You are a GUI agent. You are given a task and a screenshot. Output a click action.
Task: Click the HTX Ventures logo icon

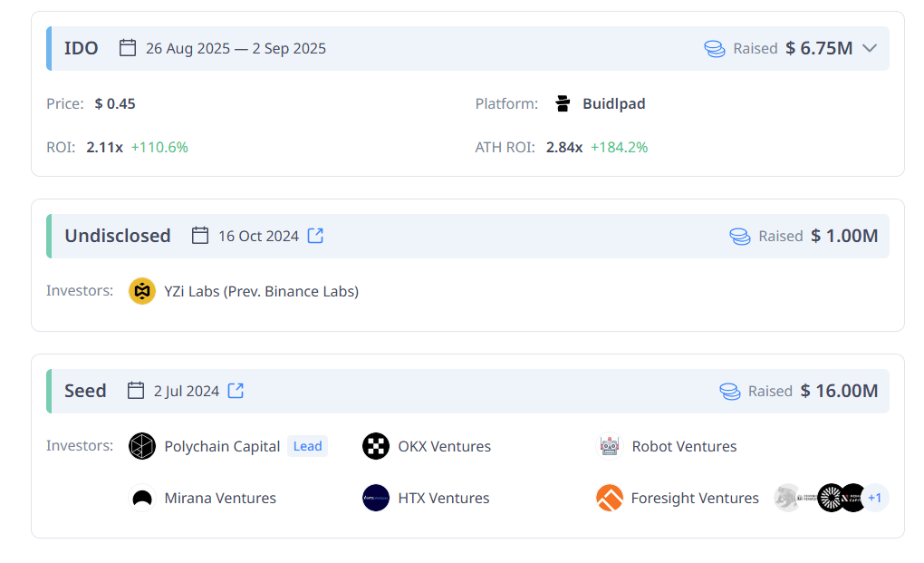pyautogui.click(x=376, y=498)
